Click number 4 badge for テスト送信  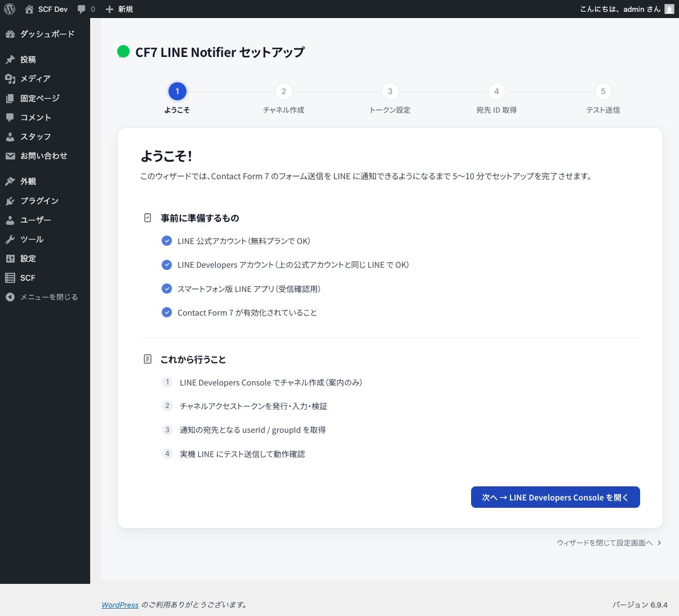167,454
